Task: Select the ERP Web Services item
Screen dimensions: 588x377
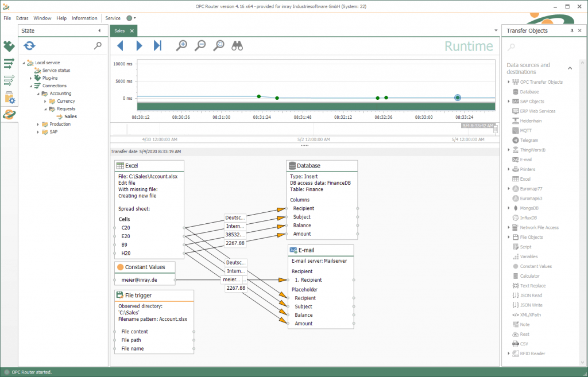Action: (x=537, y=111)
